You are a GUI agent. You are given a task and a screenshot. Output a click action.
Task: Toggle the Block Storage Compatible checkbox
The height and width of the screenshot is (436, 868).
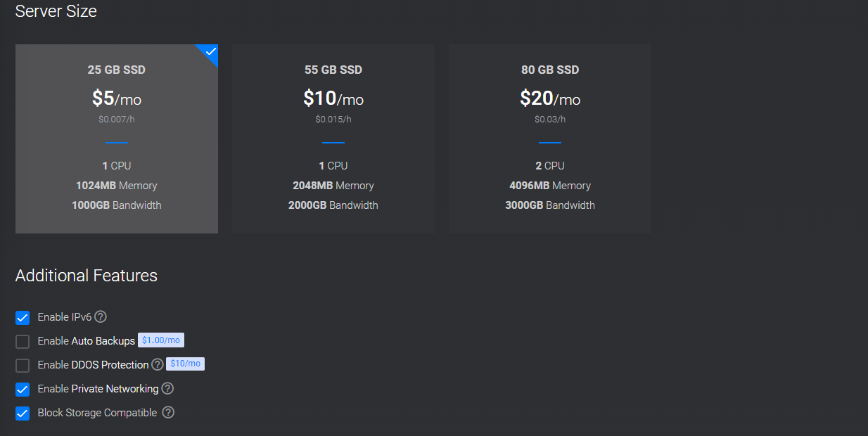click(x=23, y=413)
